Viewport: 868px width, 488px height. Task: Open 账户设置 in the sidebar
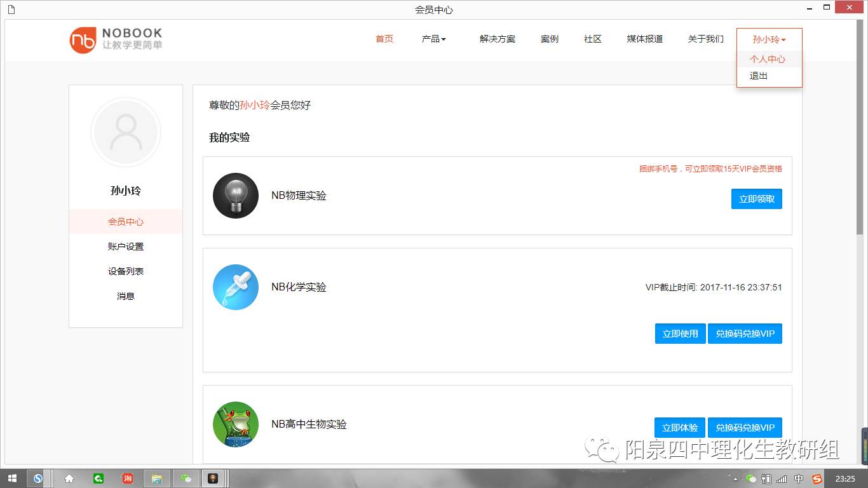pyautogui.click(x=126, y=247)
